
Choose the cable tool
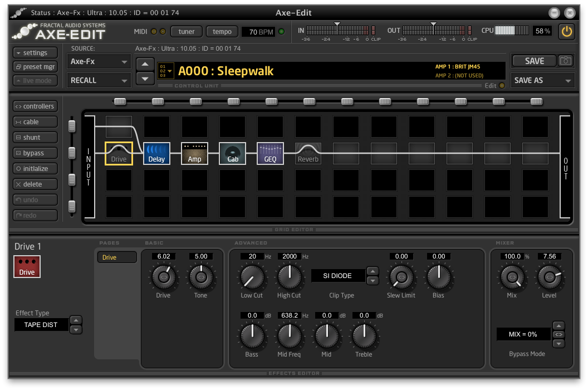pyautogui.click(x=35, y=121)
